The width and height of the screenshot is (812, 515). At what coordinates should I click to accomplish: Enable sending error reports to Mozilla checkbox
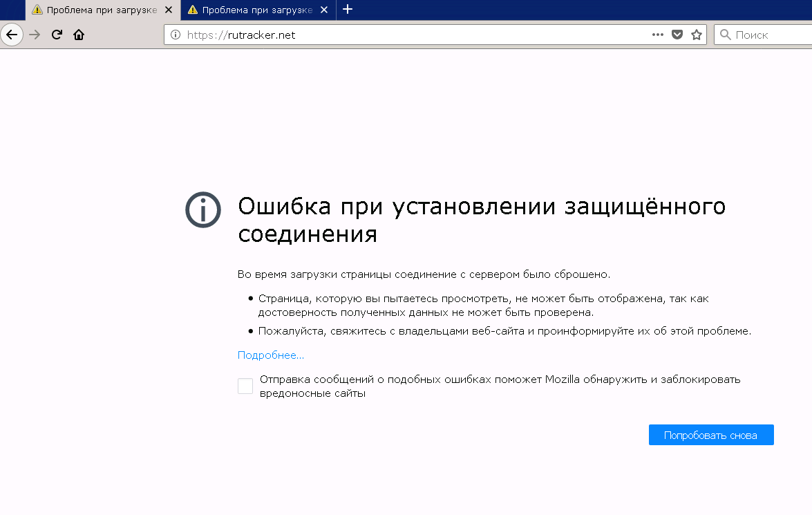[245, 386]
